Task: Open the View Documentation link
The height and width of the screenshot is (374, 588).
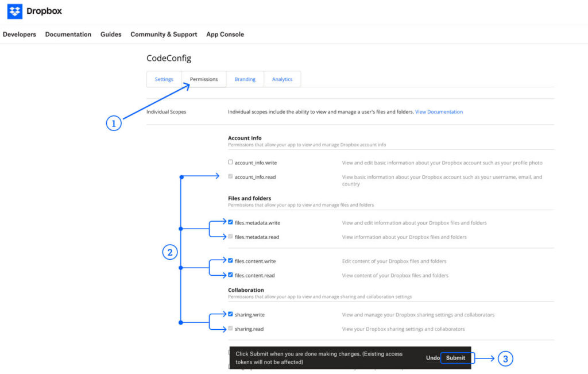Action: tap(439, 111)
